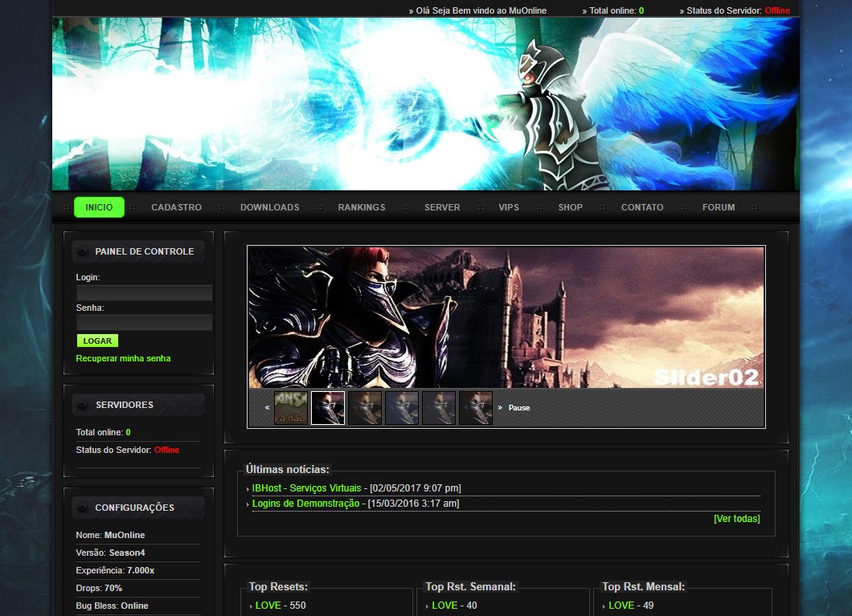Go to previous slide with « arrow
Image resolution: width=852 pixels, height=616 pixels.
click(267, 408)
